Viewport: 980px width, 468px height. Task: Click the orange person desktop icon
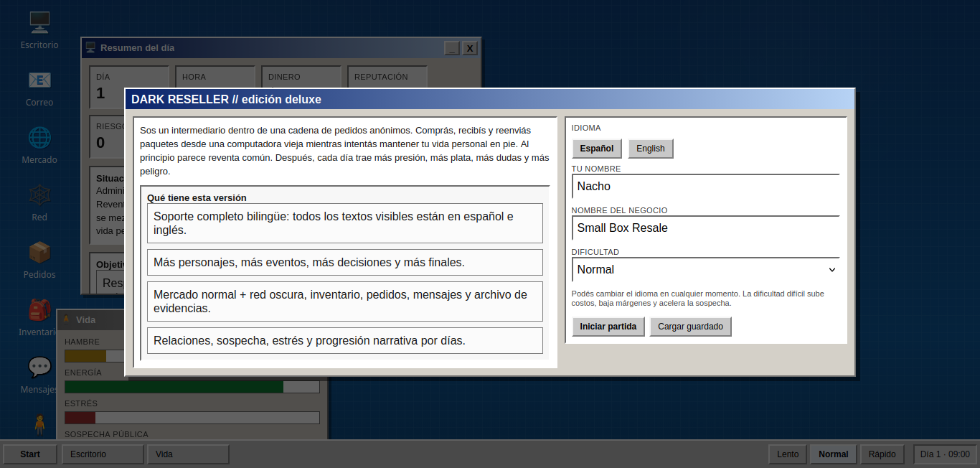coord(39,425)
